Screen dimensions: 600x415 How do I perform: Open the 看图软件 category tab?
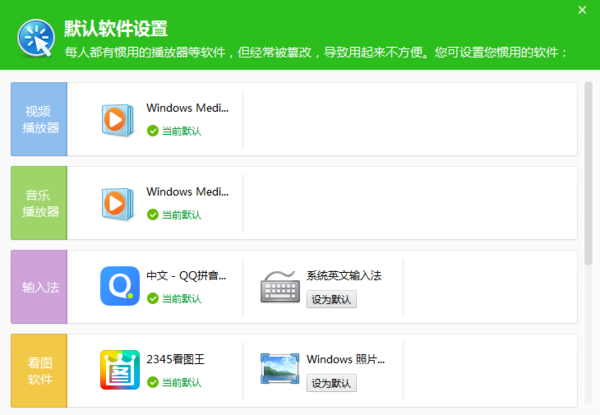(x=39, y=371)
